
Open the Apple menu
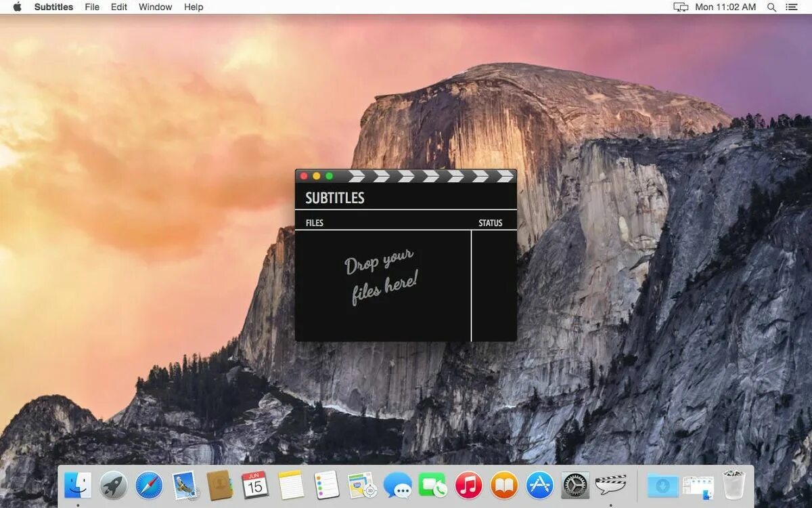(18, 7)
